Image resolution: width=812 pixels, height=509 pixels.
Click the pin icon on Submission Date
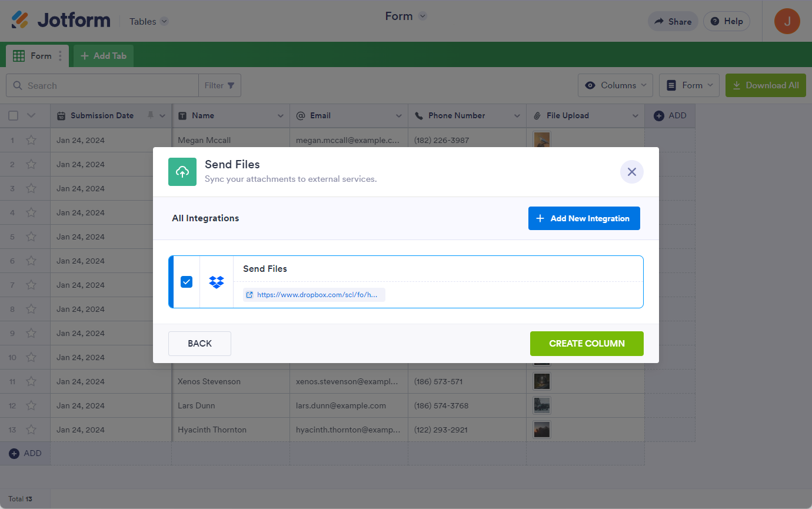coord(150,115)
